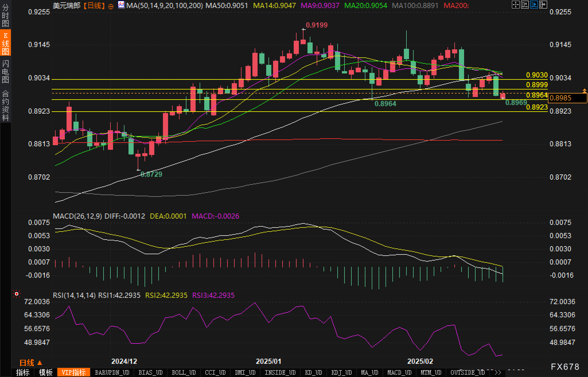Viewport: 588px width, 377px height.
Task: Click the 模板 template button
Action: coord(46,372)
